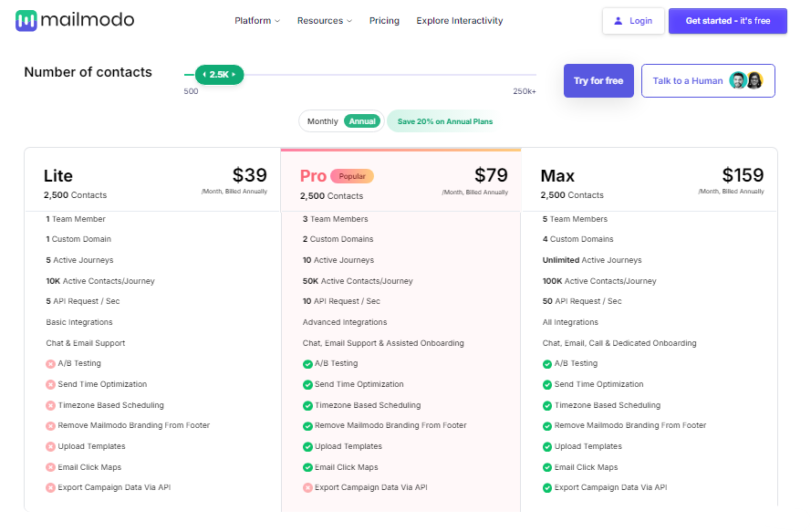
Task: Click the red cross beside Lite Upload Templates
Action: [51, 446]
